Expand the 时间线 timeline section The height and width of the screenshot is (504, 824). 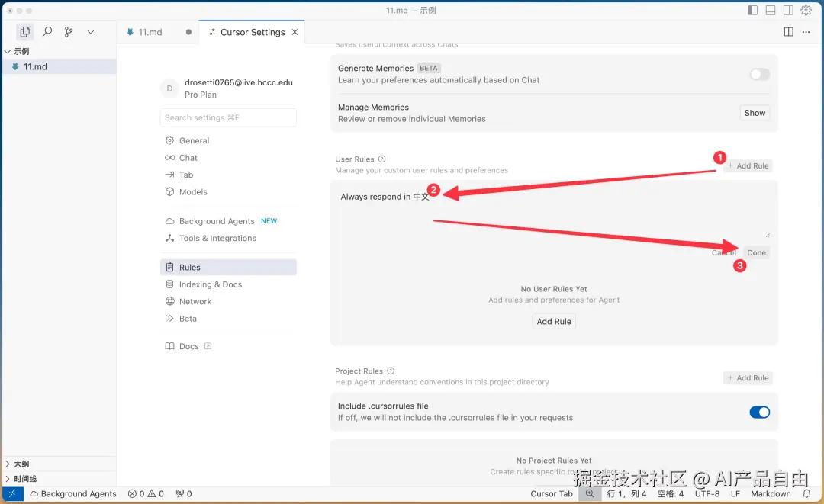click(60, 478)
